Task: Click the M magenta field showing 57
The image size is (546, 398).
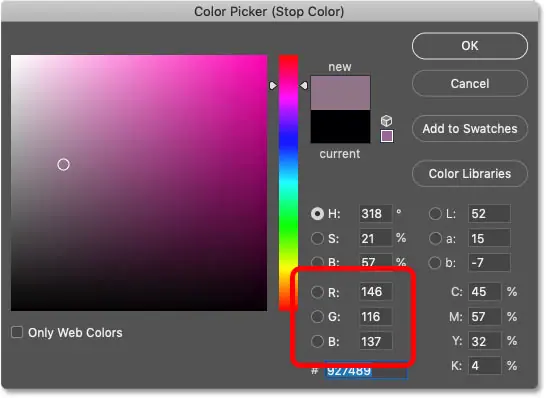Action: (485, 317)
